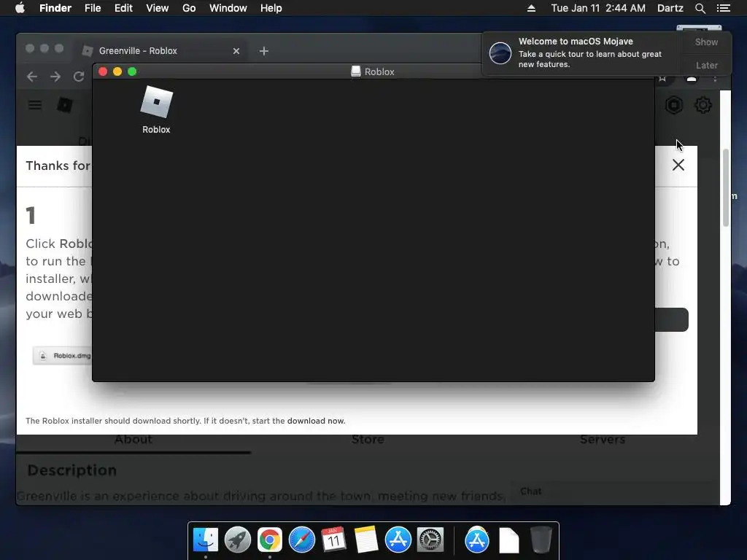The height and width of the screenshot is (560, 747).
Task: Click the Dartz user name in menu bar
Action: tap(670, 8)
